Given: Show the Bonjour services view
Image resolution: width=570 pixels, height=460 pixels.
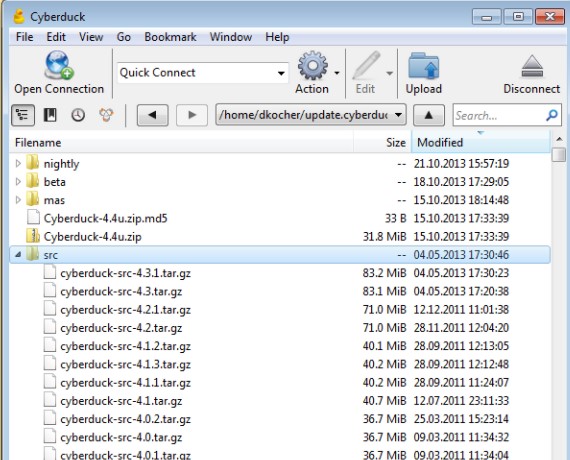Looking at the screenshot, I should click(106, 115).
